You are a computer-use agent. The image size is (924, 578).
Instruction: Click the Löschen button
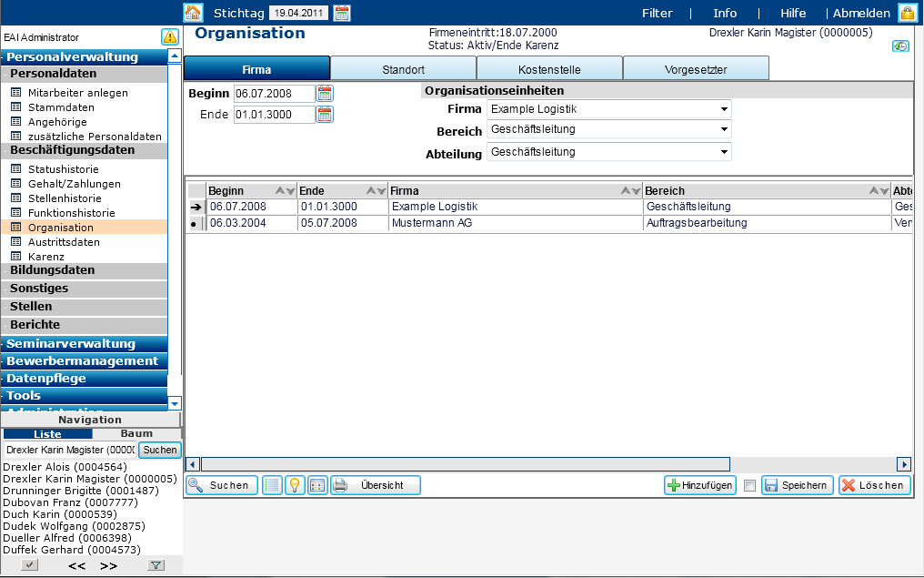(875, 485)
